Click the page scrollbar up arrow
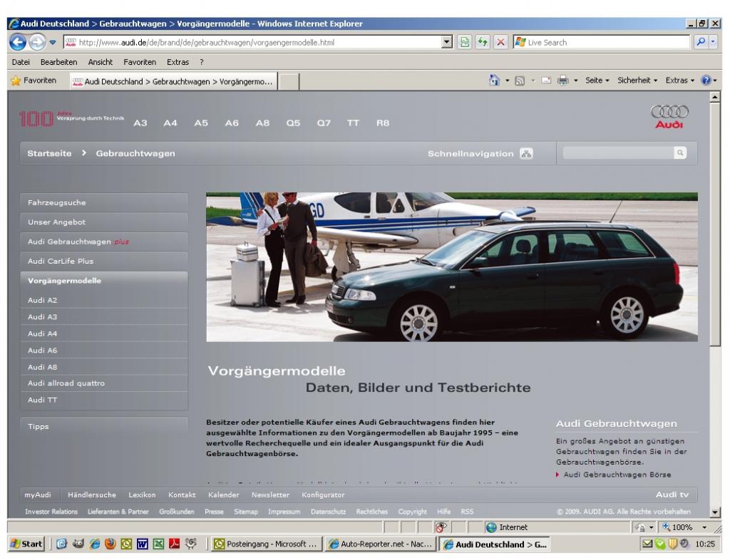 pos(715,97)
